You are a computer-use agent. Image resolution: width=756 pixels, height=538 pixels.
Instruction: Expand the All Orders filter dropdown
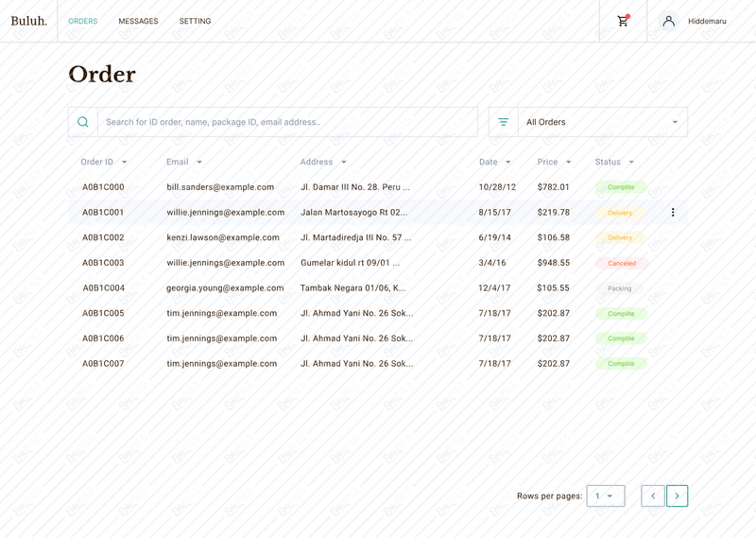point(603,122)
